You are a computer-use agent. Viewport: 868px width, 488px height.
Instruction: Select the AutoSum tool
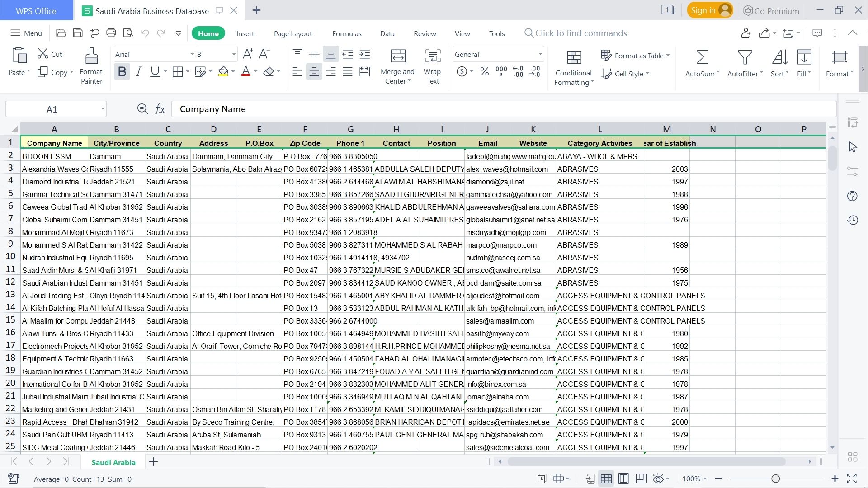click(x=701, y=63)
